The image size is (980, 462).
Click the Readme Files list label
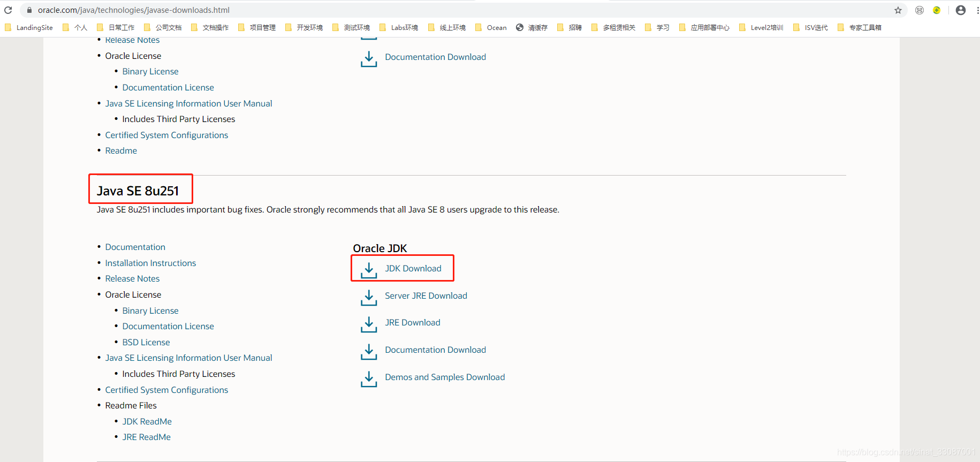(131, 406)
